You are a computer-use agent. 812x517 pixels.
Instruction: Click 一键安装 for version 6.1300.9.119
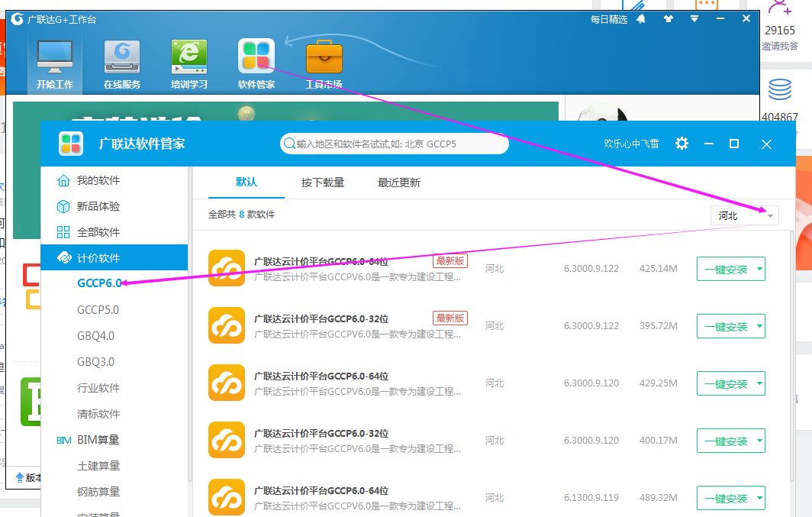point(726,499)
